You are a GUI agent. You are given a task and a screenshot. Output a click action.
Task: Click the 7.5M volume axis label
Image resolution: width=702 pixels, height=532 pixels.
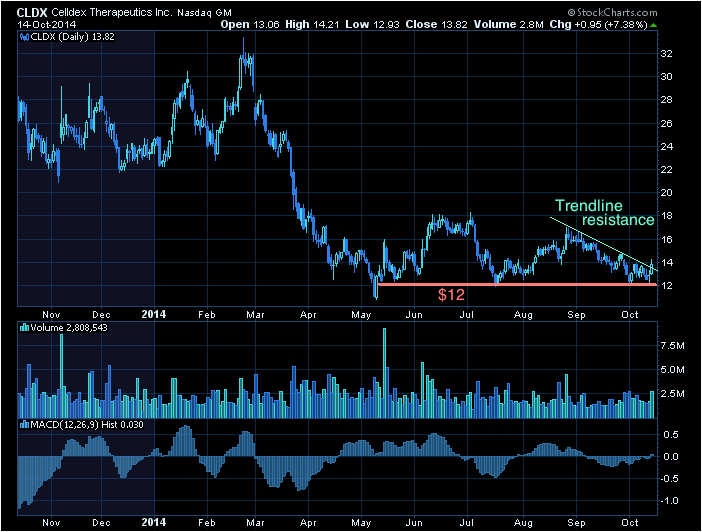pos(672,346)
